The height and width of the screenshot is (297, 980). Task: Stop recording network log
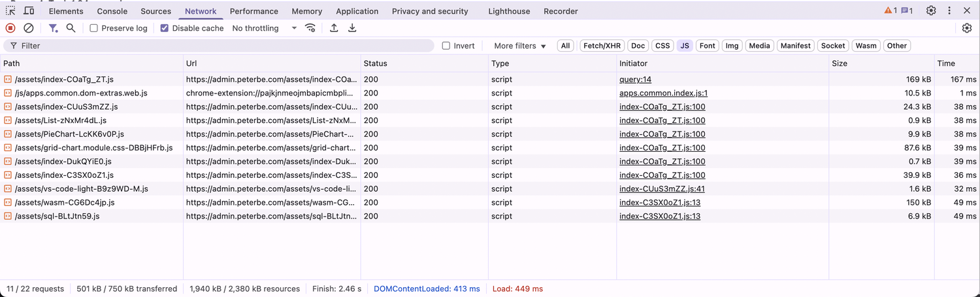click(10, 28)
